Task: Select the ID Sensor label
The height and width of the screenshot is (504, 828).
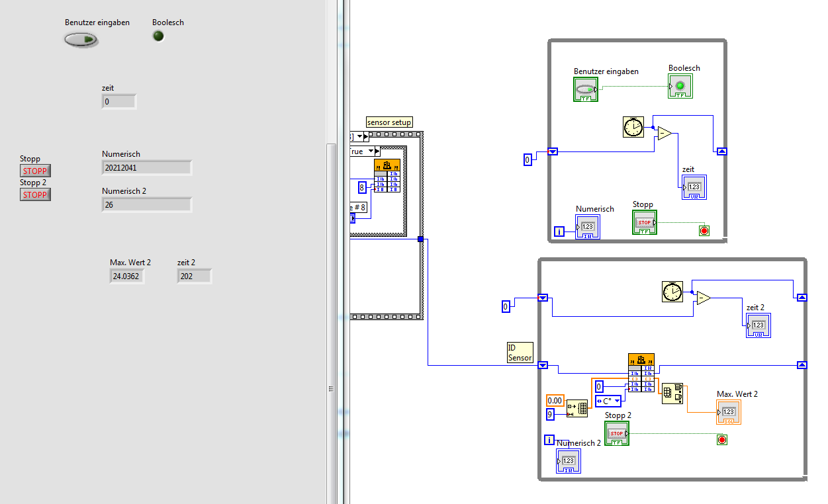Action: pyautogui.click(x=520, y=353)
